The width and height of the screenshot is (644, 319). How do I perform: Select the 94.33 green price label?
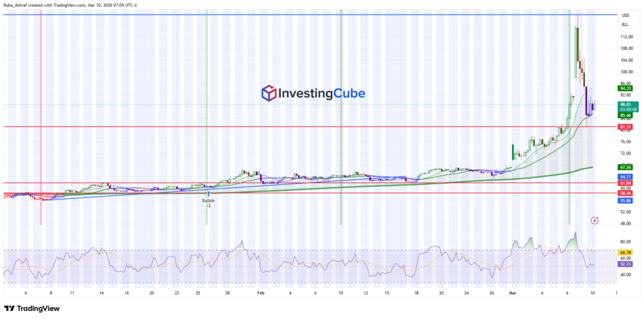coord(625,89)
